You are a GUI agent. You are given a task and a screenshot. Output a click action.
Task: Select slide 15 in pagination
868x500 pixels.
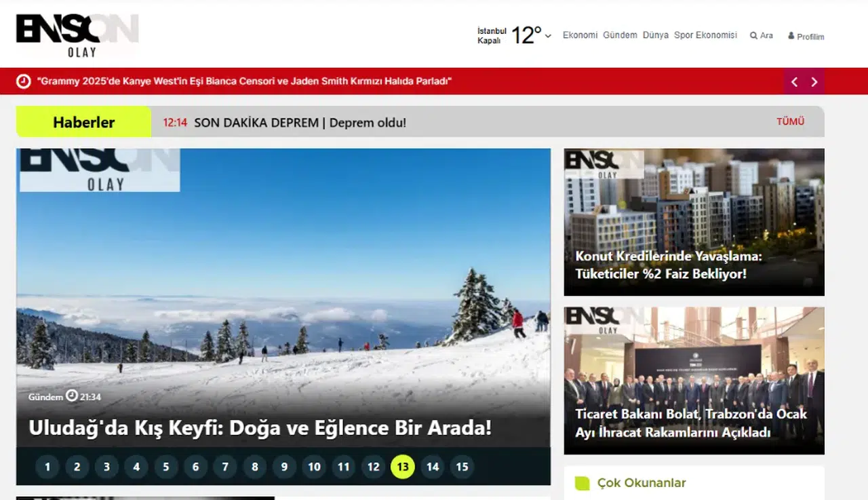click(x=462, y=467)
